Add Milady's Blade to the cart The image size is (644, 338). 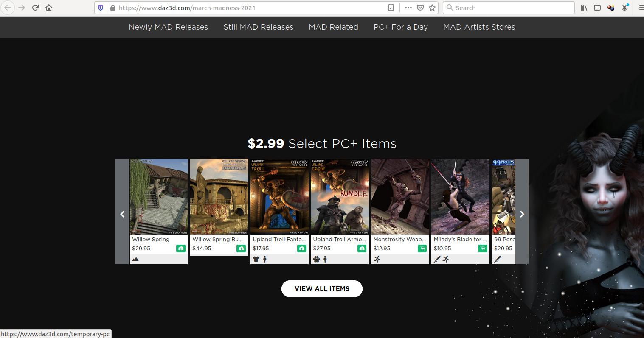point(482,249)
